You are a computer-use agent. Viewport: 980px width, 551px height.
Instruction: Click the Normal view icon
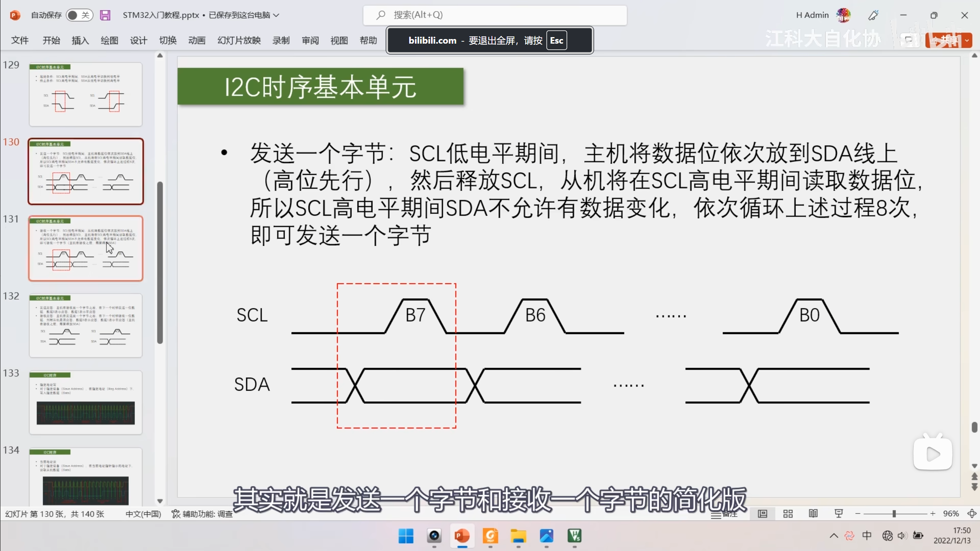coord(763,514)
